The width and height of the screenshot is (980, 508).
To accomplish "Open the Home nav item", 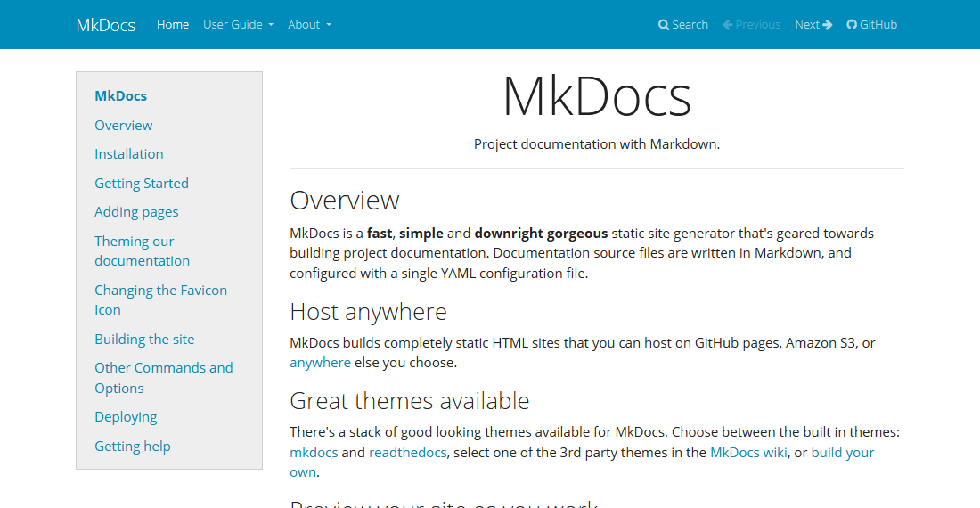I will 173,24.
